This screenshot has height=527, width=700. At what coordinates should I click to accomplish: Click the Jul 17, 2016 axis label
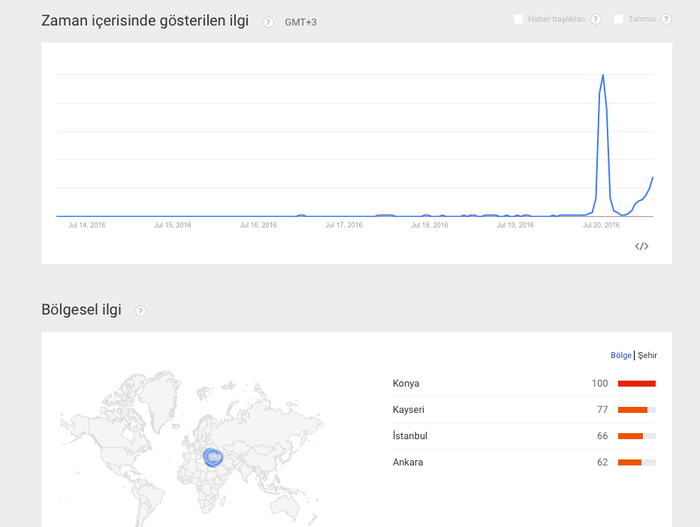(x=344, y=225)
